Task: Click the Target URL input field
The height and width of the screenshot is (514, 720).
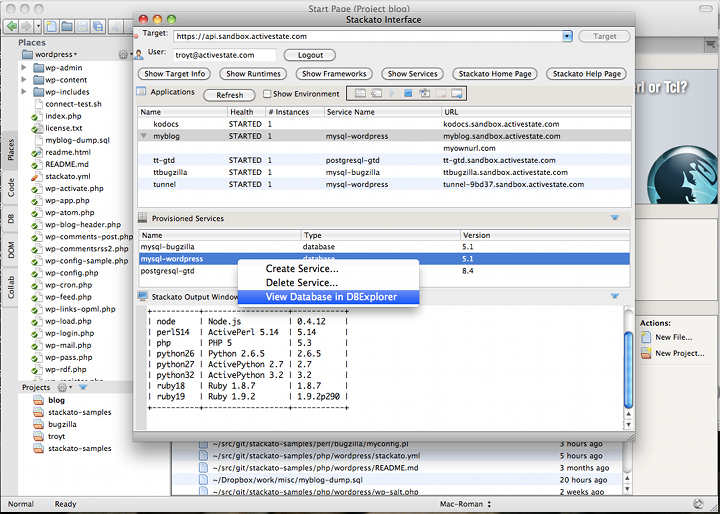Action: (x=368, y=36)
